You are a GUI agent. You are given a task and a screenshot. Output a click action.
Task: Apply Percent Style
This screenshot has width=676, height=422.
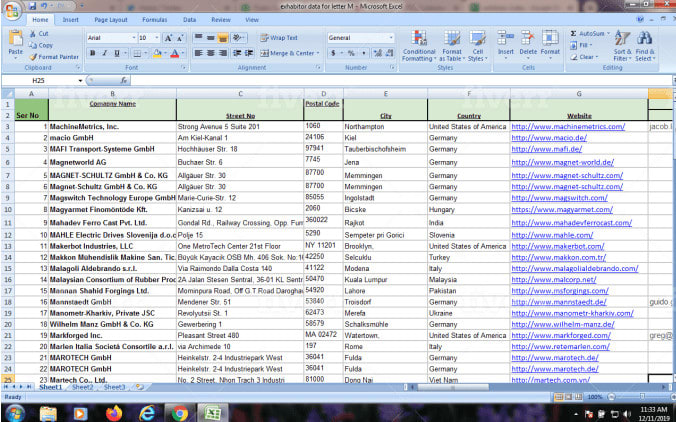point(351,53)
